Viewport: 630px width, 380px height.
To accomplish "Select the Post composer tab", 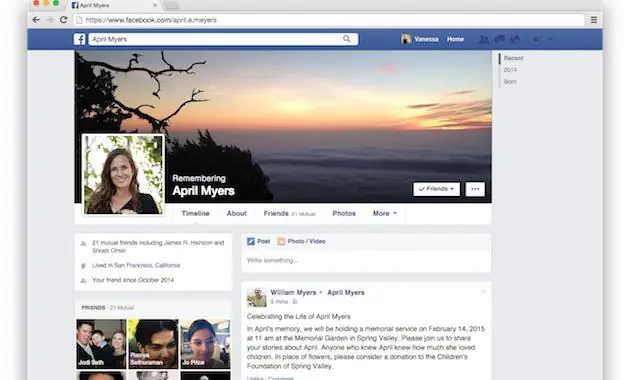I will [x=258, y=241].
